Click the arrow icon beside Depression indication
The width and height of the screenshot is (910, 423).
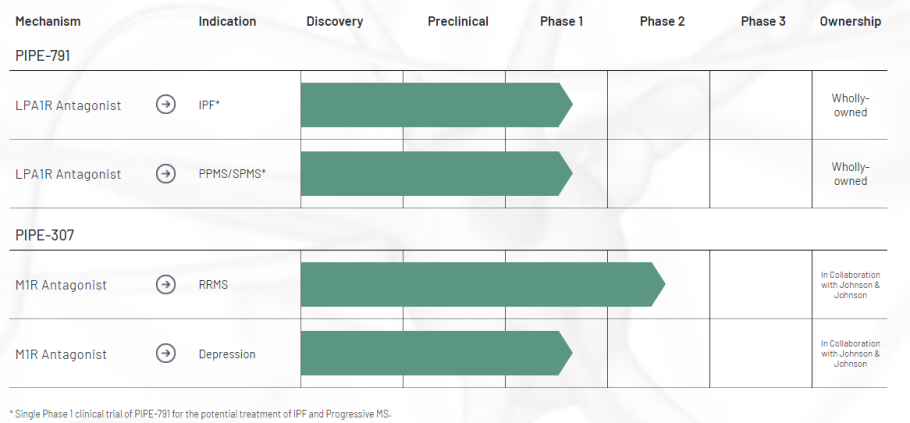(166, 354)
